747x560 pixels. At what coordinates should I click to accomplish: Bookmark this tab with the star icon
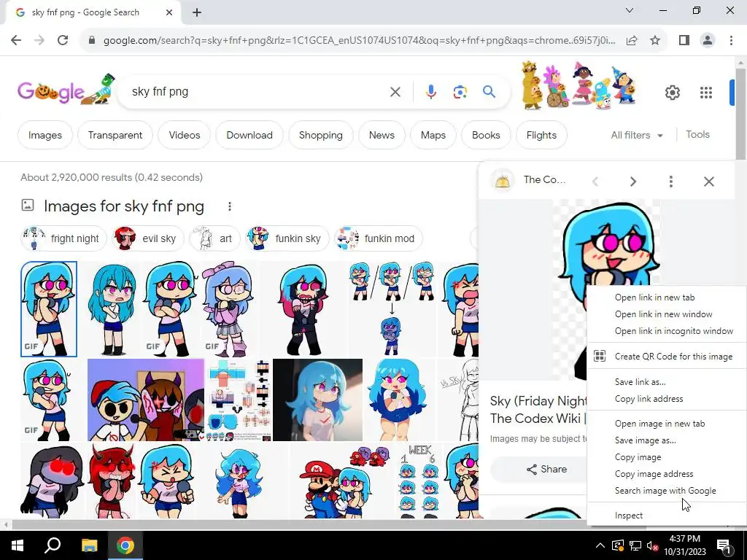[655, 41]
